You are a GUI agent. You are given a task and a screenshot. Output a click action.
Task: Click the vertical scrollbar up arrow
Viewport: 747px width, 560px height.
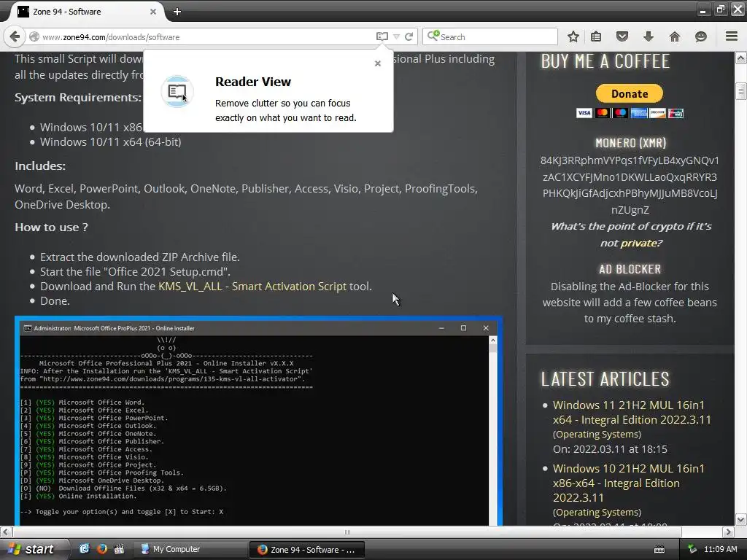click(741, 58)
